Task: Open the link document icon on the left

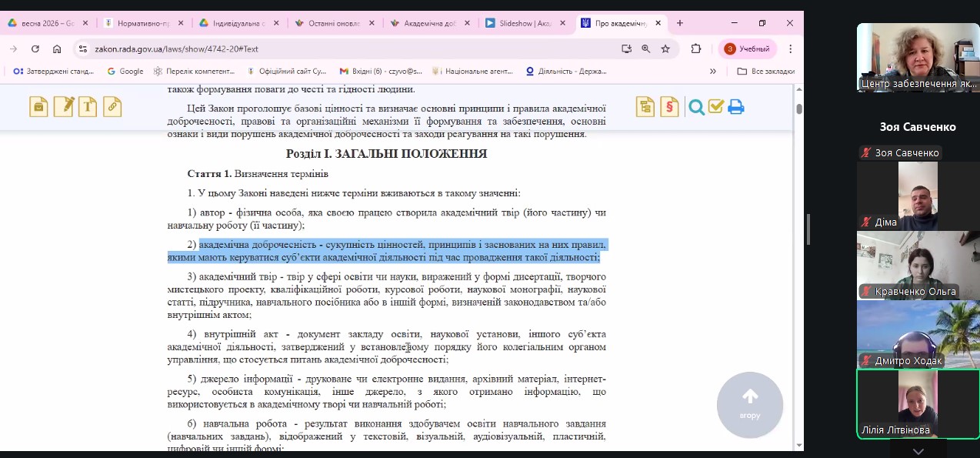Action: coord(113,106)
